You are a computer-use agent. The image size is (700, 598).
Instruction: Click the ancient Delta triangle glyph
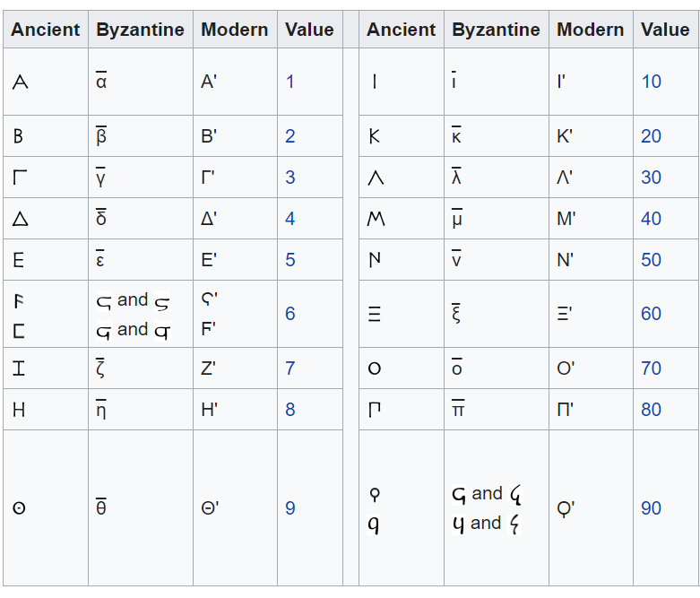tap(19, 219)
